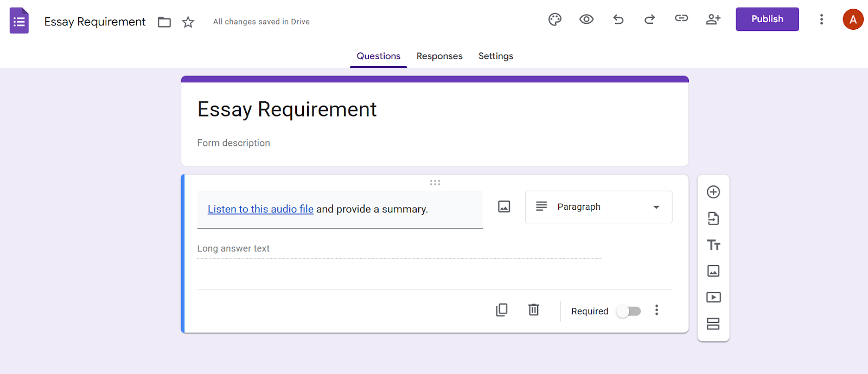Image resolution: width=868 pixels, height=374 pixels.
Task: Add collaborators to the form
Action: point(713,20)
